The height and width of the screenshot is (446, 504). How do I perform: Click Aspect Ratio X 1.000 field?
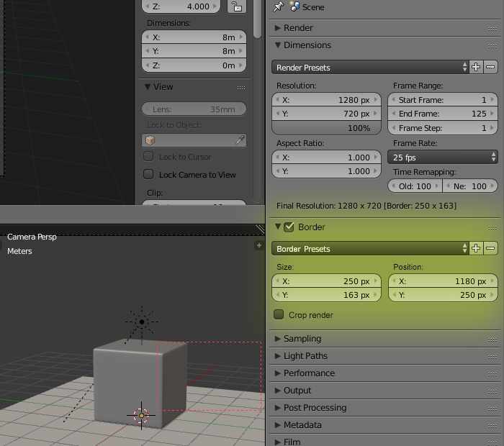[x=326, y=158]
